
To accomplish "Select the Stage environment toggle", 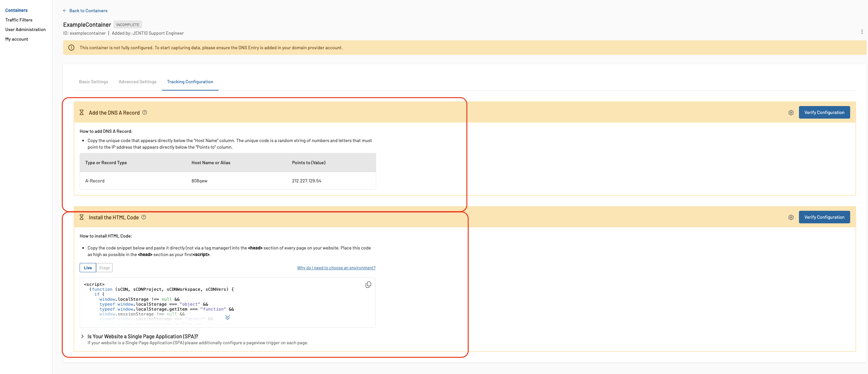I will point(104,268).
